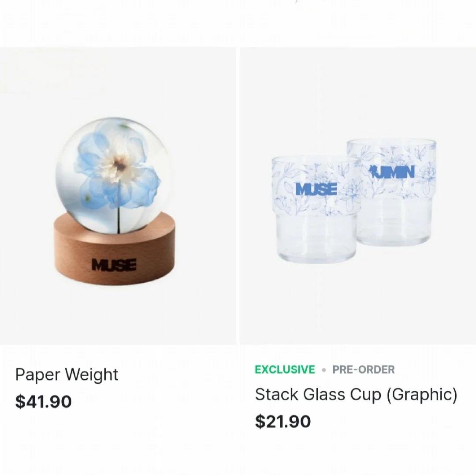This screenshot has height=475, width=476.
Task: Open the Stack Glass Cup product image
Action: click(358, 196)
